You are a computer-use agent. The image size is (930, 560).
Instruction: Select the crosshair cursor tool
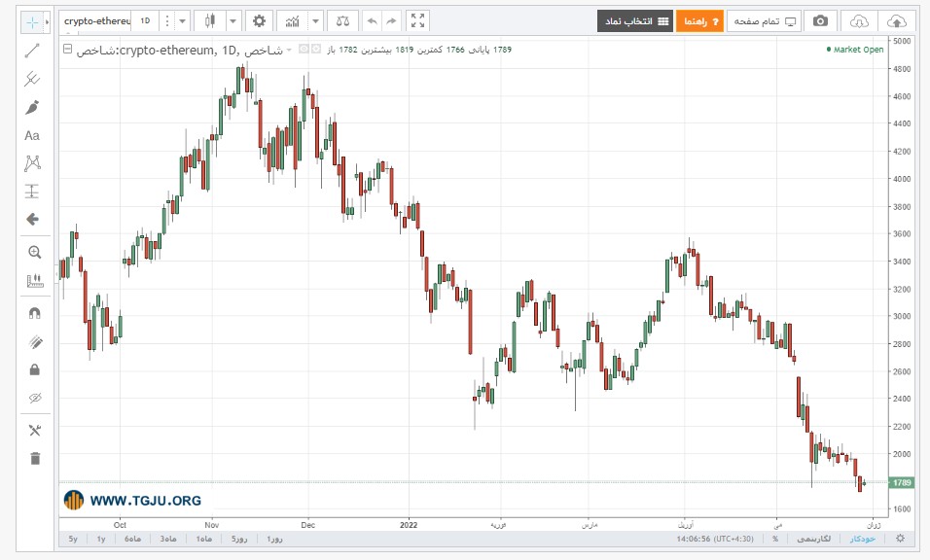[x=32, y=22]
